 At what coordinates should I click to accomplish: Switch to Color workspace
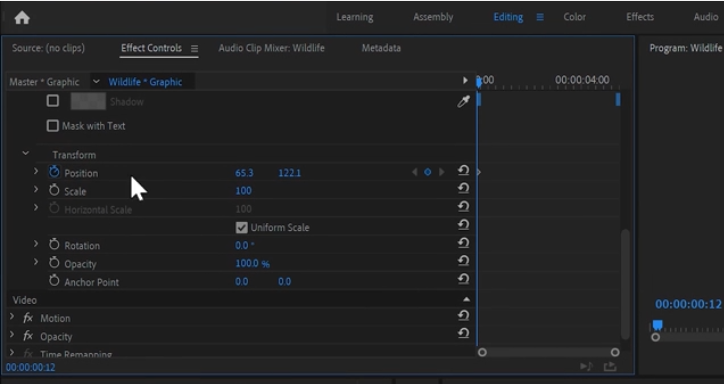tap(574, 17)
